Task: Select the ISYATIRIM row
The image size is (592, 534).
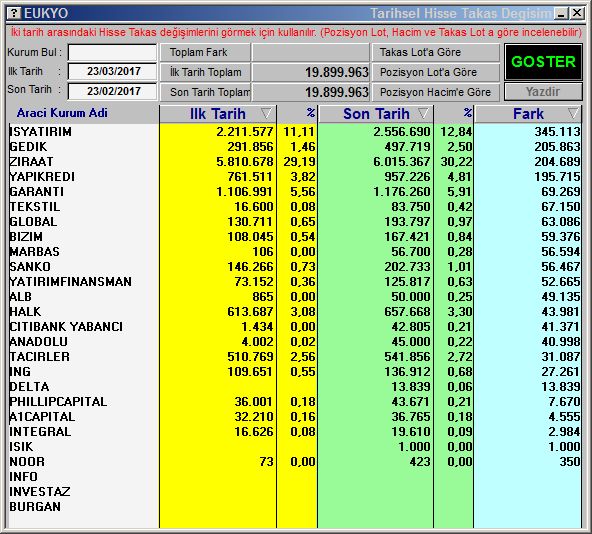Action: click(x=295, y=132)
